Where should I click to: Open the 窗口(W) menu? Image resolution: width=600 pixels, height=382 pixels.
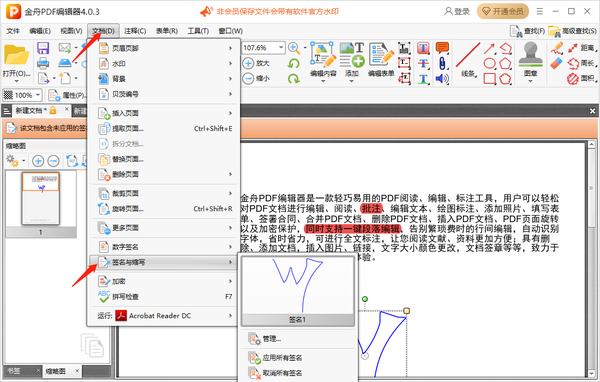point(230,31)
